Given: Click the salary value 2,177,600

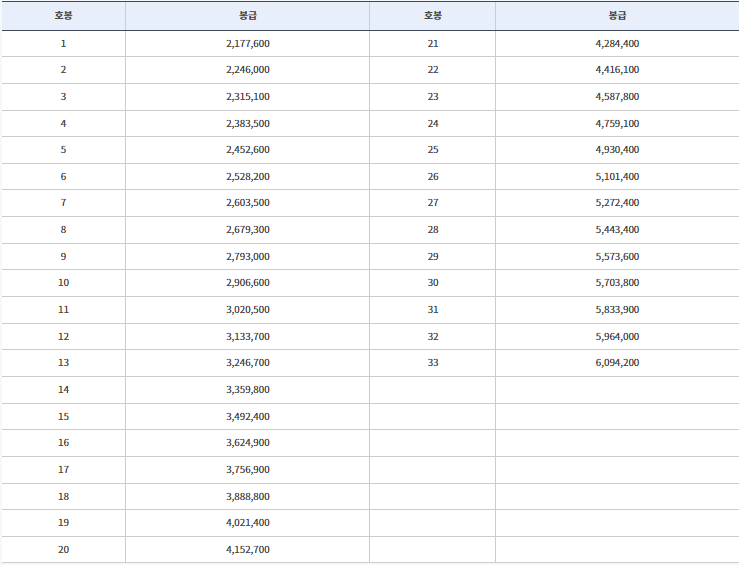Looking at the screenshot, I should pyautogui.click(x=248, y=44).
